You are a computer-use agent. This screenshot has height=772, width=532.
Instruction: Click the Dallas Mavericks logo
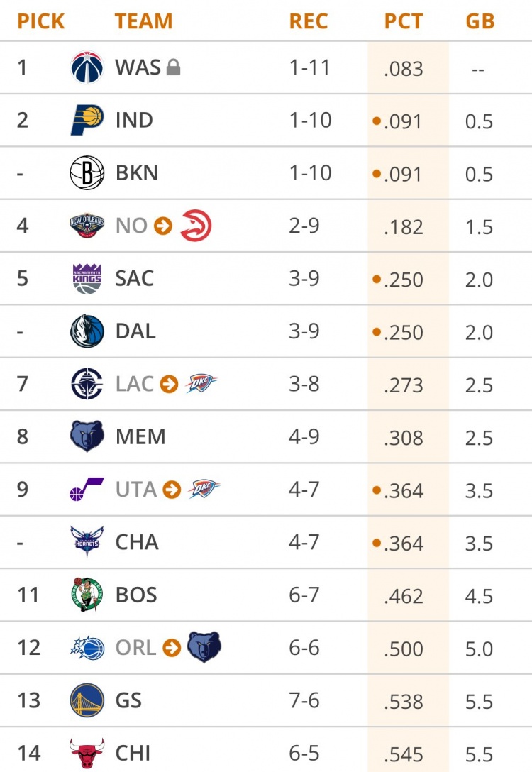click(x=87, y=331)
